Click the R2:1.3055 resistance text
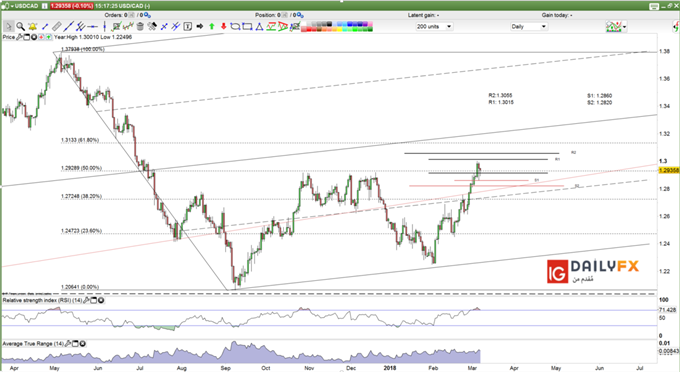Viewport: 680px width, 372px height. [500, 95]
